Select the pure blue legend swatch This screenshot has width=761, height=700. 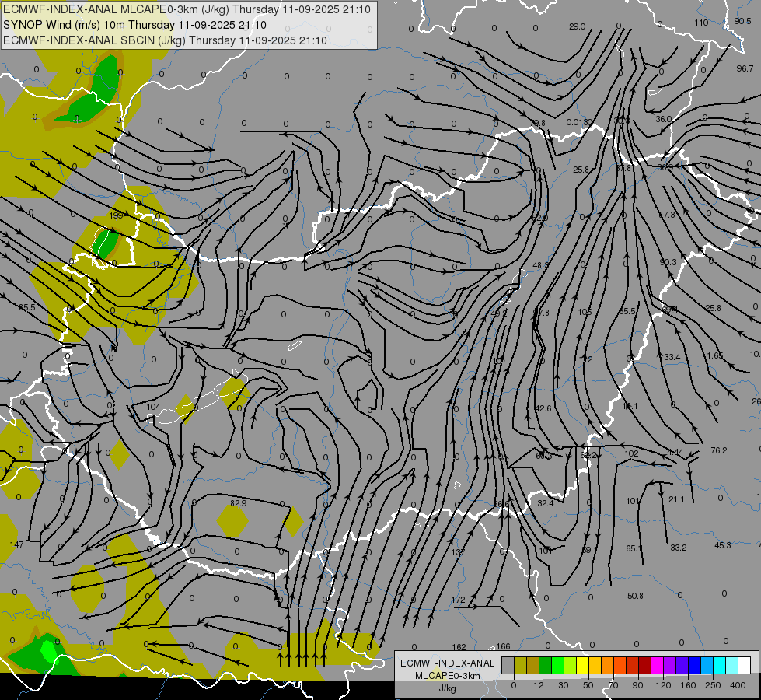click(695, 665)
